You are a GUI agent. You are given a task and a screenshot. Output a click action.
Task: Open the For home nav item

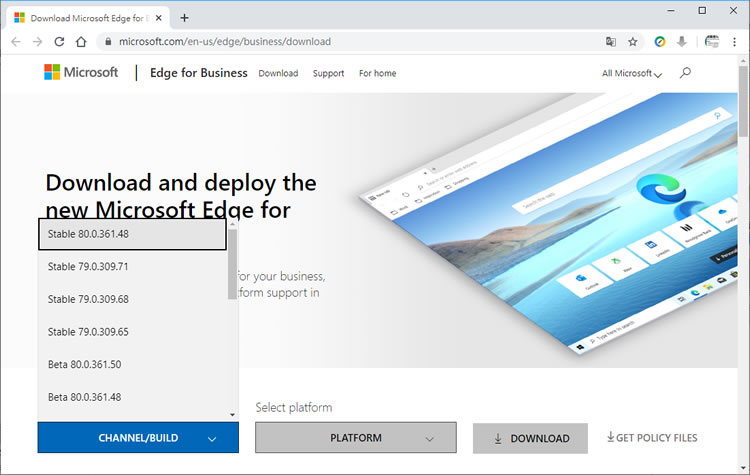coord(377,73)
